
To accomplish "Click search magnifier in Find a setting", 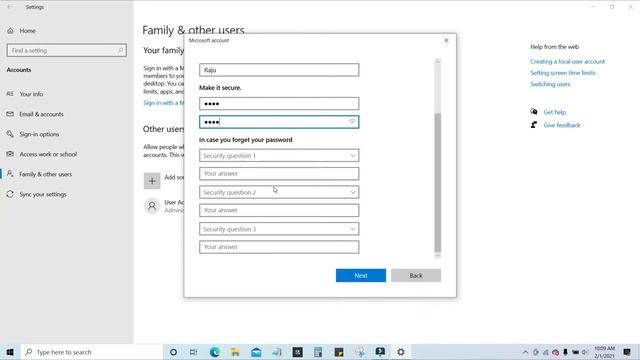I will pos(120,50).
